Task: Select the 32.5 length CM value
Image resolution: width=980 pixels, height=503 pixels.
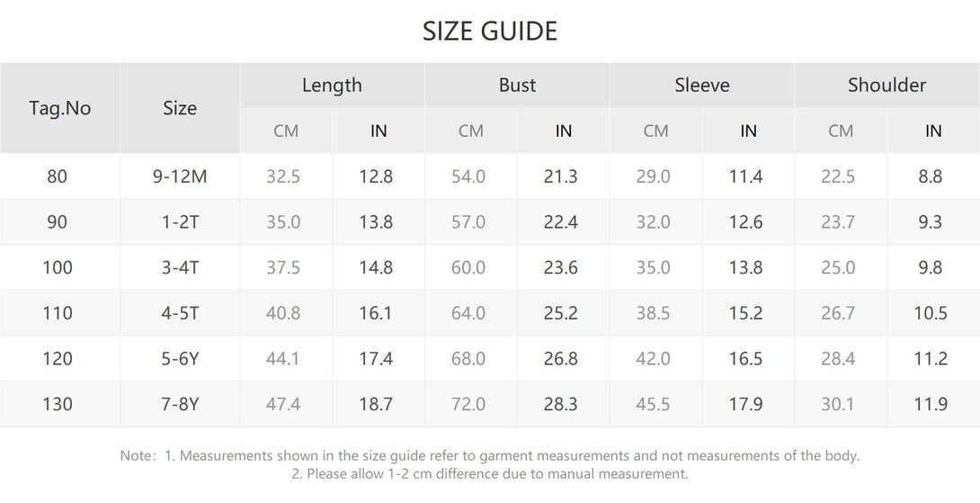Action: click(283, 176)
